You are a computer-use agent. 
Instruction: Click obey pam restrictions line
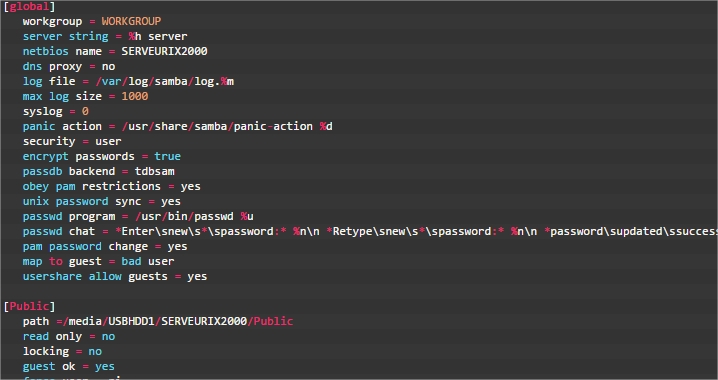112,187
